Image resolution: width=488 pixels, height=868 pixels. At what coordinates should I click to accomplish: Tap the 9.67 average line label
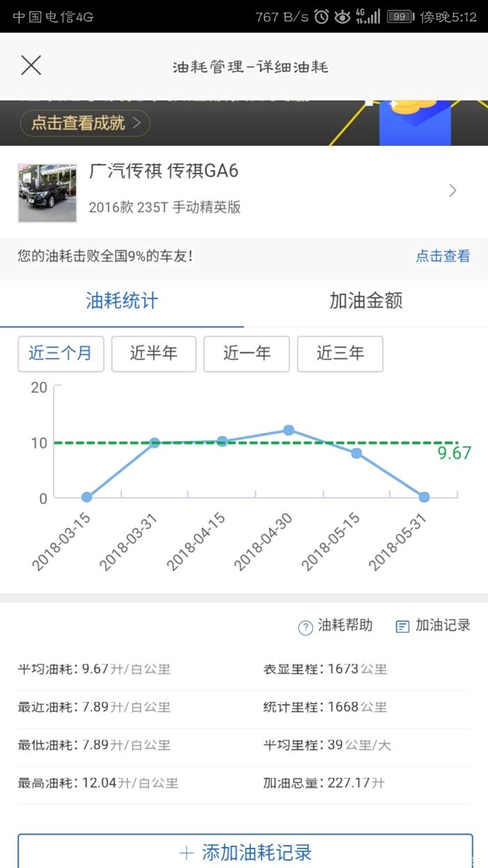click(454, 454)
